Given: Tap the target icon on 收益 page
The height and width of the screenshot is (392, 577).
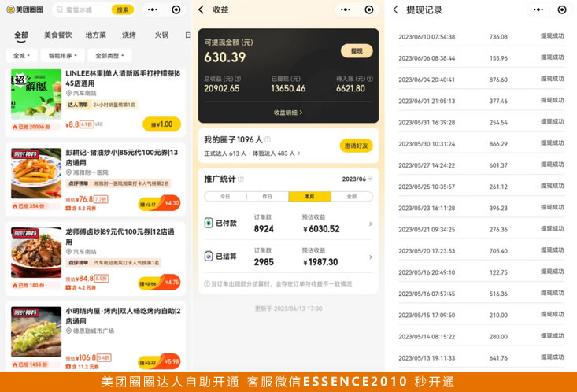Looking at the screenshot, I should coord(369,9).
